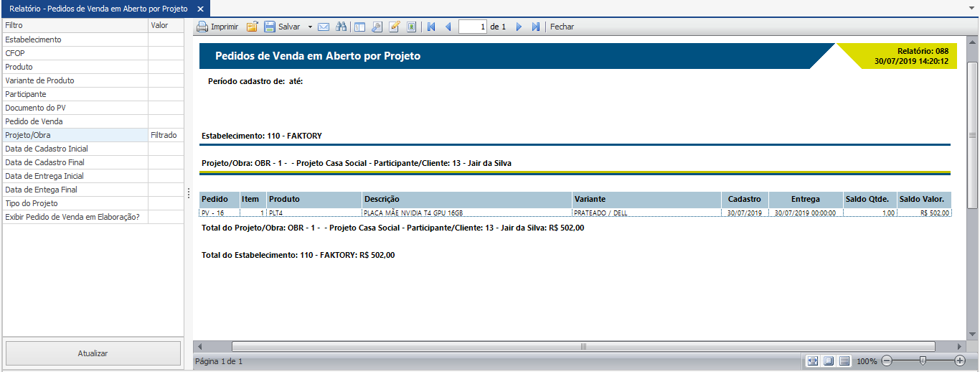Open the tab list dropdown at top right

[972, 9]
